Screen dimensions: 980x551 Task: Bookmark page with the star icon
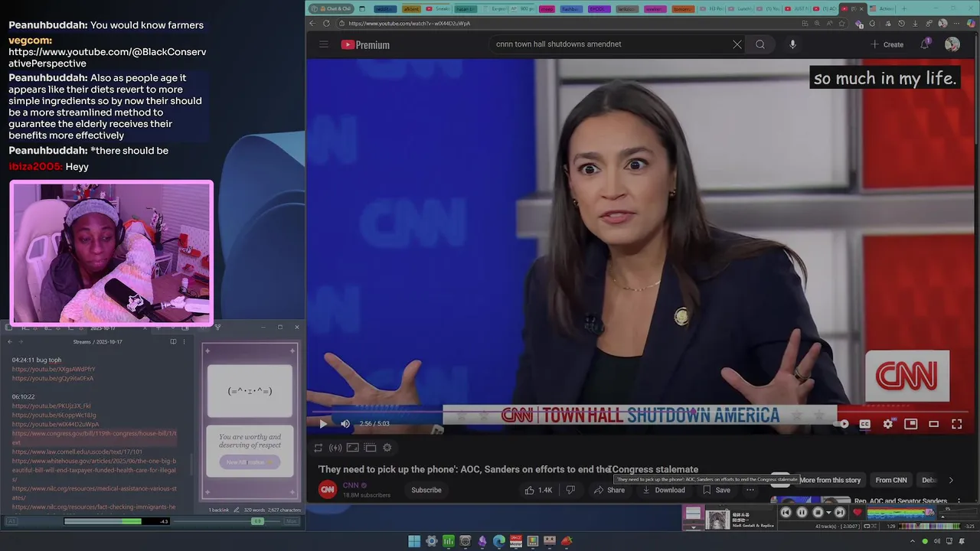pyautogui.click(x=842, y=23)
